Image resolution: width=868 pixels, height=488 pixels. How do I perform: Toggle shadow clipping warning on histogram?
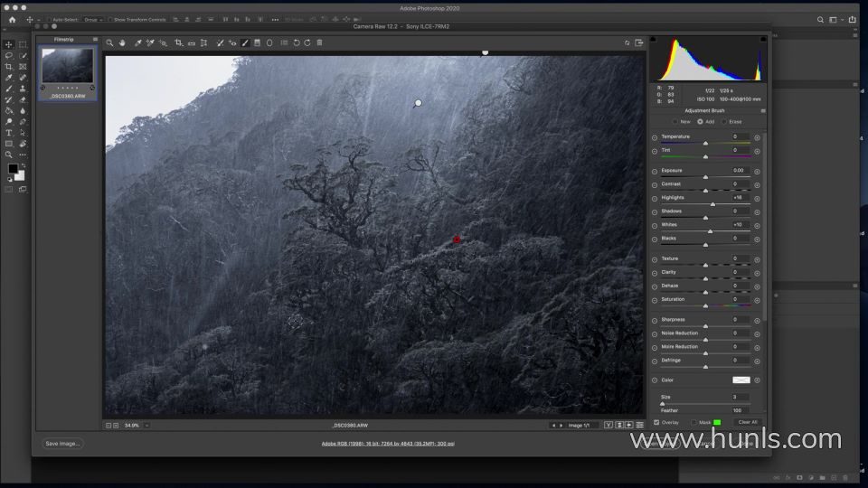pyautogui.click(x=653, y=39)
